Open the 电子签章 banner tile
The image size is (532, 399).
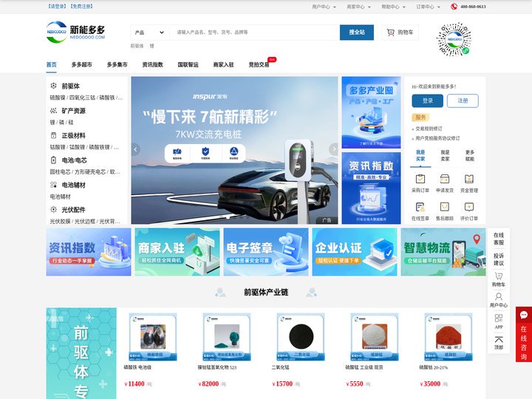266,252
